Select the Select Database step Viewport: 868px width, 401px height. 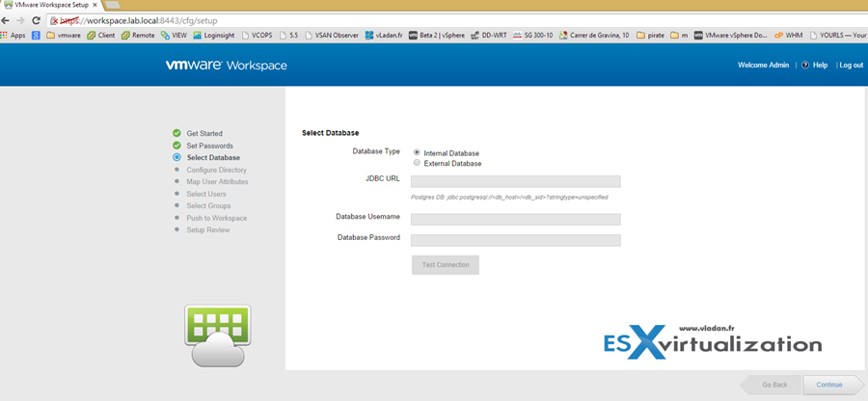[213, 158]
